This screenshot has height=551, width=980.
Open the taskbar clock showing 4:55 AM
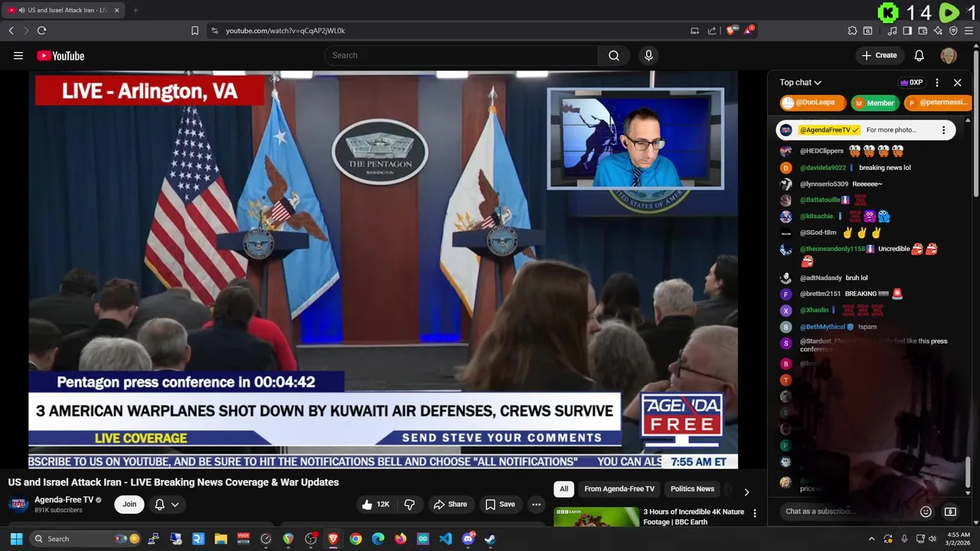click(958, 539)
